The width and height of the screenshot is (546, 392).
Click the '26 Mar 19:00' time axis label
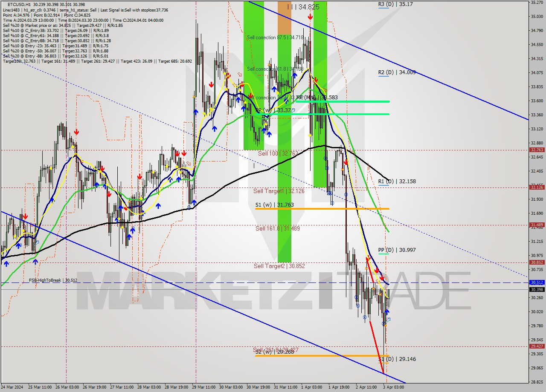tap(95, 388)
